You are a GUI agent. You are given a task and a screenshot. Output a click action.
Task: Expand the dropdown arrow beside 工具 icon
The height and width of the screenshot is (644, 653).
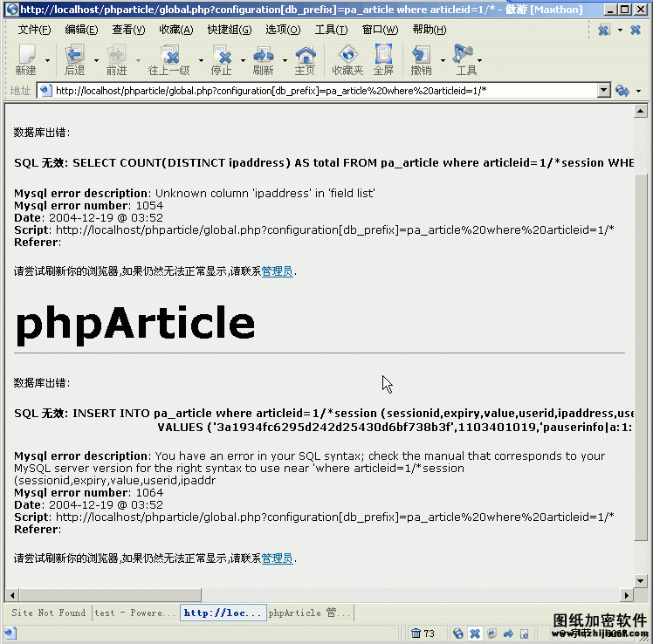pos(480,61)
